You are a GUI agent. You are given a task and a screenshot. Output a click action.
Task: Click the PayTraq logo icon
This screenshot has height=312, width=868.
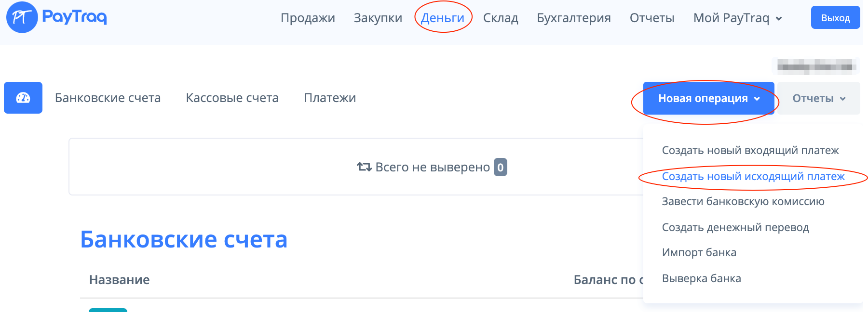click(22, 17)
